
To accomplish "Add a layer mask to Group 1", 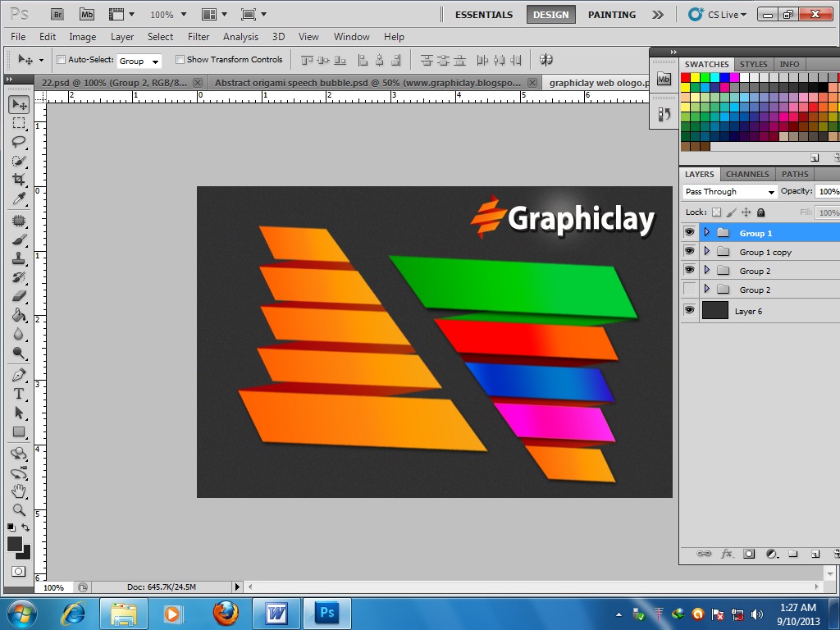I will click(749, 554).
